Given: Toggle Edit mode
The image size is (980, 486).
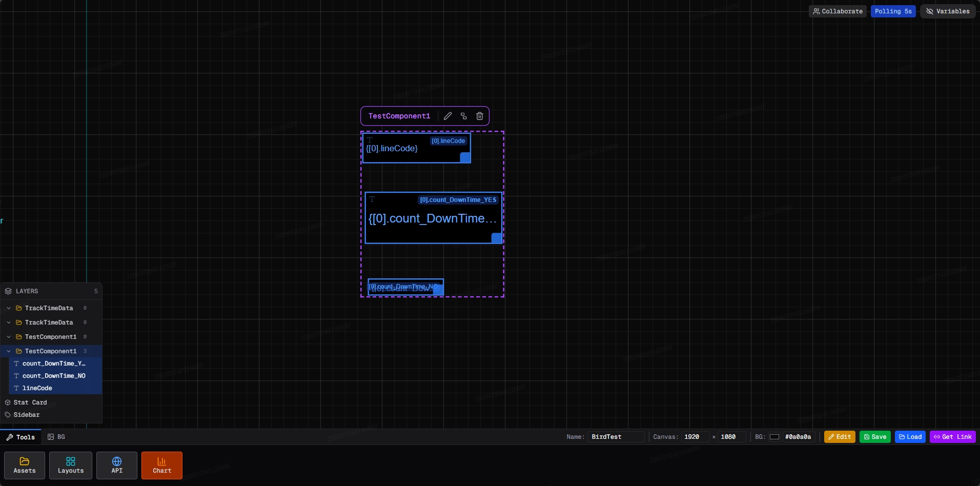Looking at the screenshot, I should tap(840, 437).
